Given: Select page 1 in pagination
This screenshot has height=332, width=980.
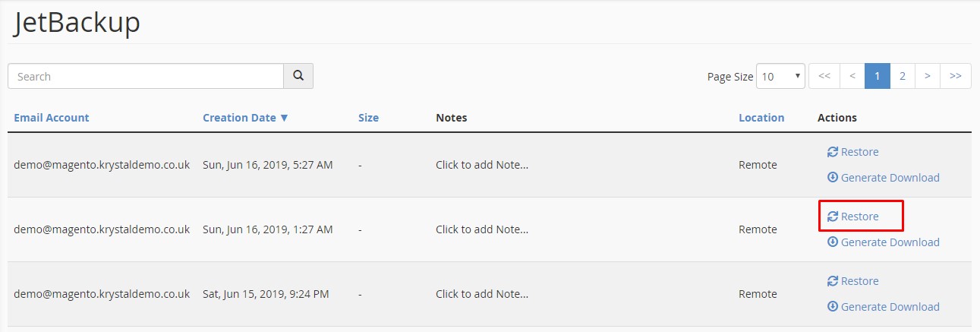Looking at the screenshot, I should click(878, 76).
